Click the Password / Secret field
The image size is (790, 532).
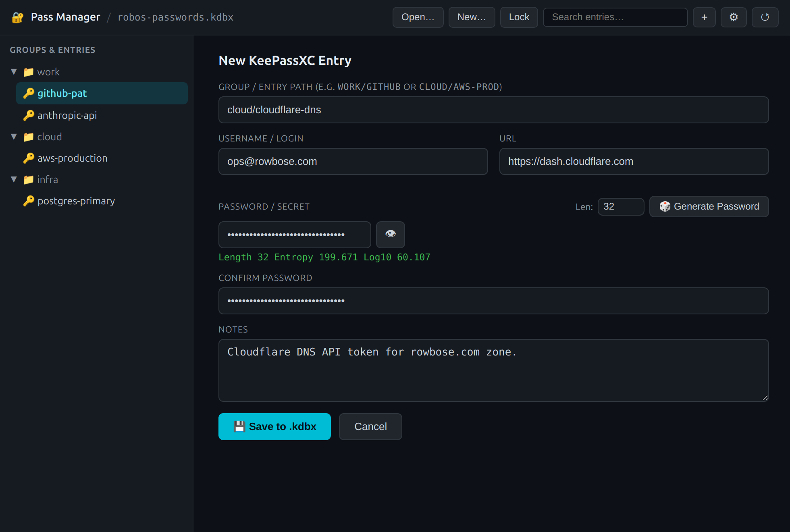point(295,235)
